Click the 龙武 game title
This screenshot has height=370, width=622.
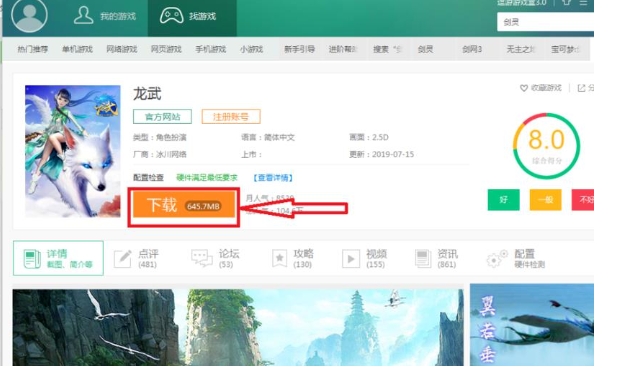coord(147,94)
